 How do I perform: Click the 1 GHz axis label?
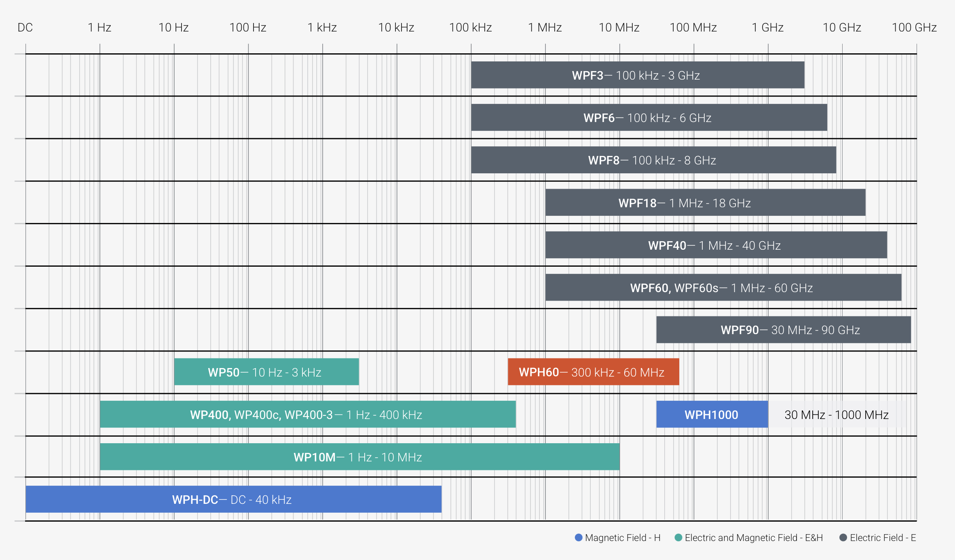coord(767,27)
